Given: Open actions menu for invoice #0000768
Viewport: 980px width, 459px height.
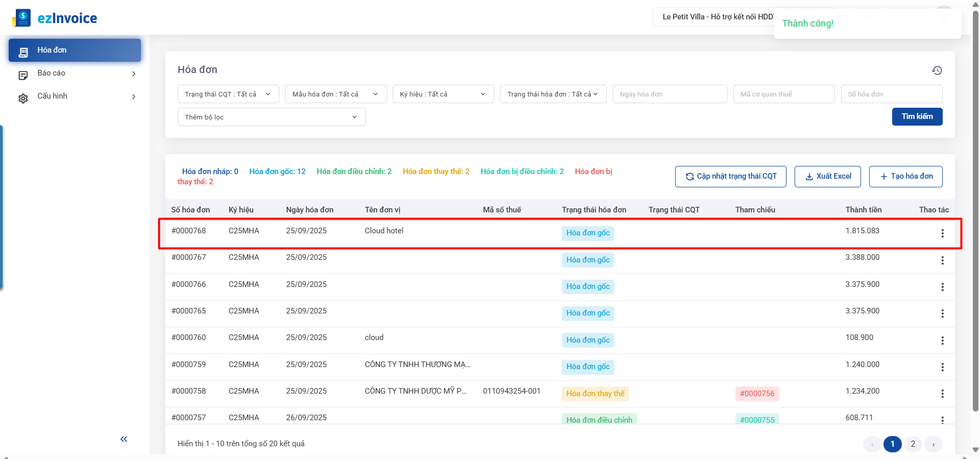Looking at the screenshot, I should [942, 233].
